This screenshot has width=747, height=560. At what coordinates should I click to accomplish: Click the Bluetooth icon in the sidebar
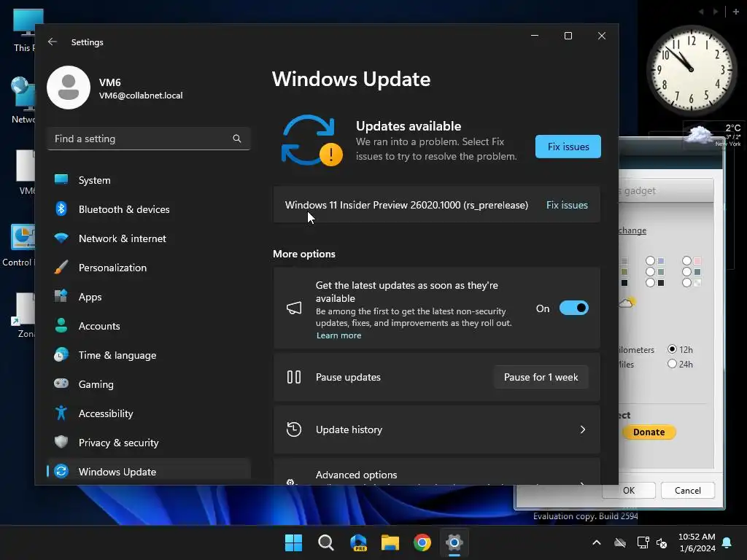pyautogui.click(x=61, y=209)
